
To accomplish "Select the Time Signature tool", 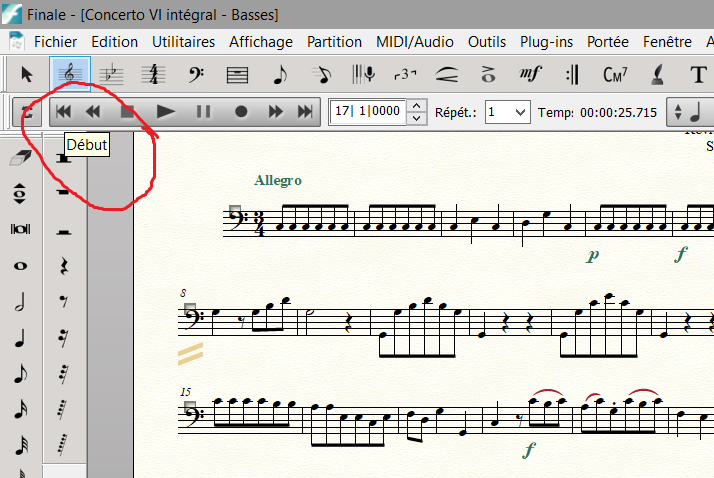I will click(153, 74).
